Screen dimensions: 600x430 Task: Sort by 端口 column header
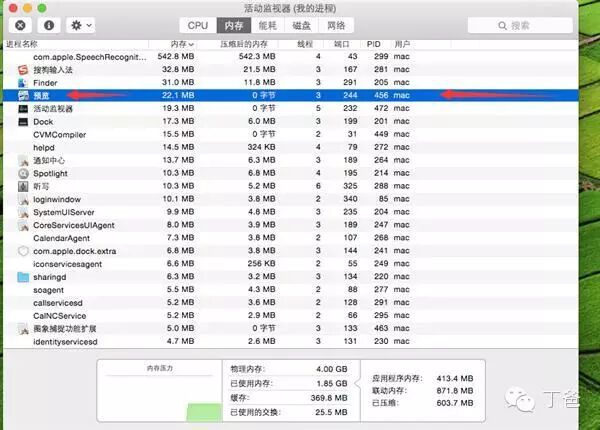342,44
